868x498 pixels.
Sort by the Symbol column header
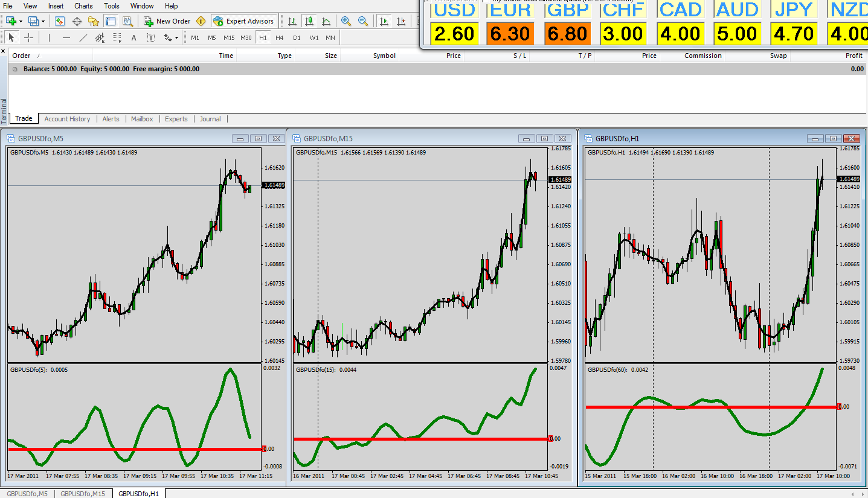point(384,56)
